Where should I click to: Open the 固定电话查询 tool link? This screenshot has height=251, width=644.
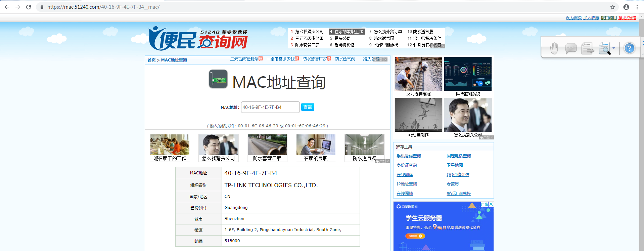tap(459, 156)
